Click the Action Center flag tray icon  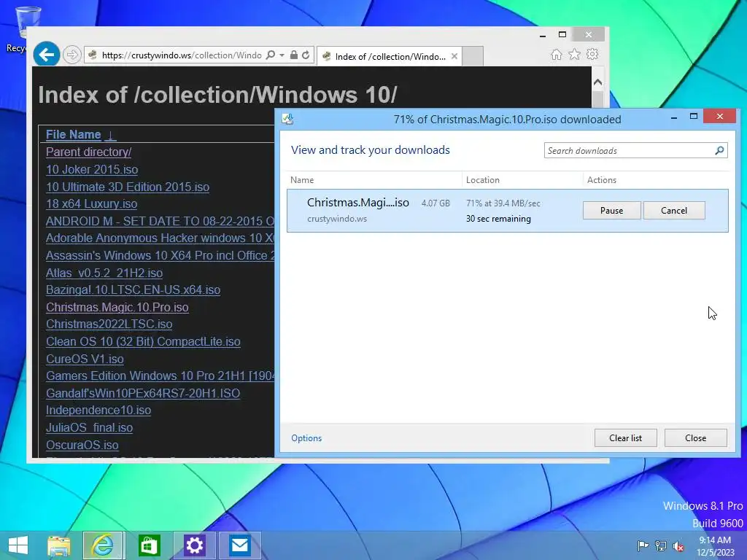pyautogui.click(x=643, y=546)
